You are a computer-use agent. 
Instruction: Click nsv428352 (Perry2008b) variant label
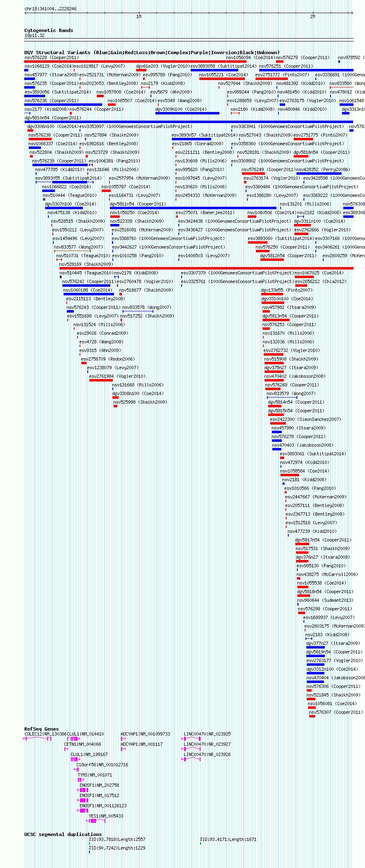(x=323, y=169)
